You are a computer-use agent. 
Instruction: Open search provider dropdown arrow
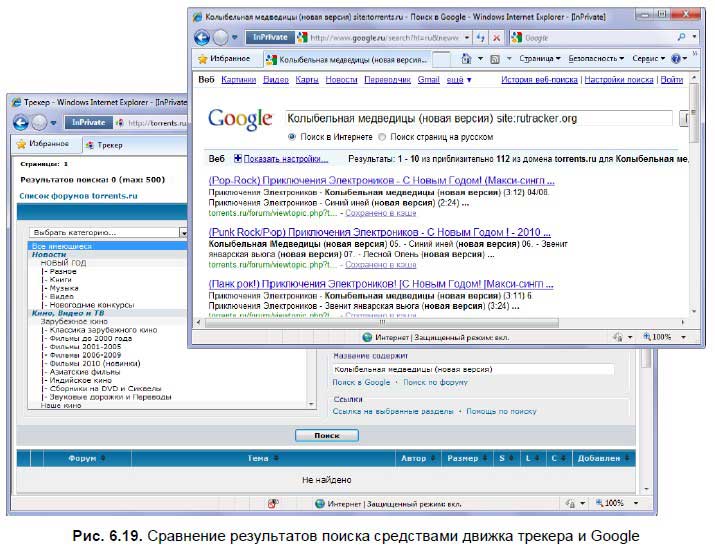click(x=694, y=37)
